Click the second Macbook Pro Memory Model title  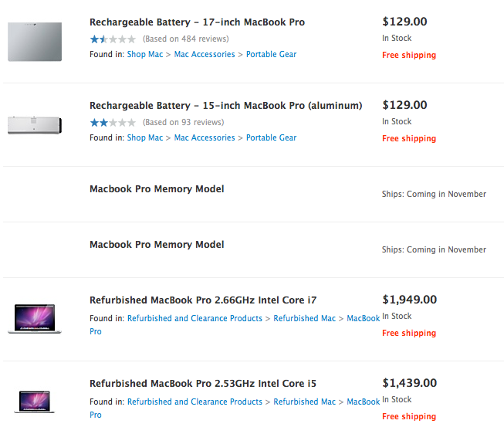click(x=157, y=245)
